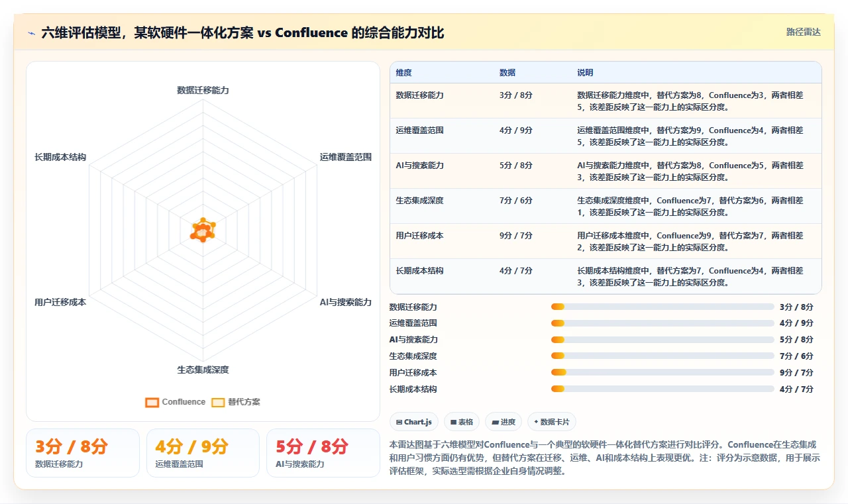Select the AI与搜索能力 table row name
848x504 pixels.
420,166
